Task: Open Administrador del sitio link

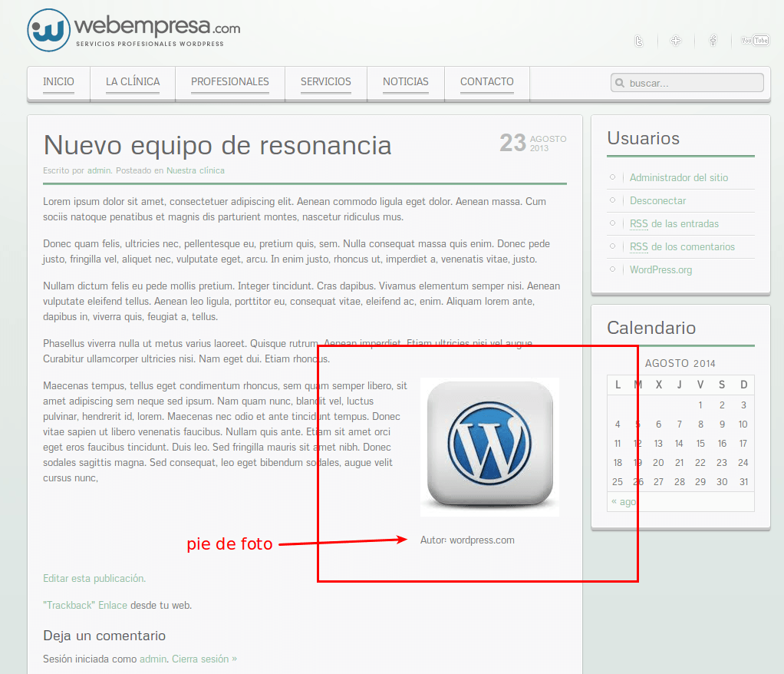Action: point(678,177)
